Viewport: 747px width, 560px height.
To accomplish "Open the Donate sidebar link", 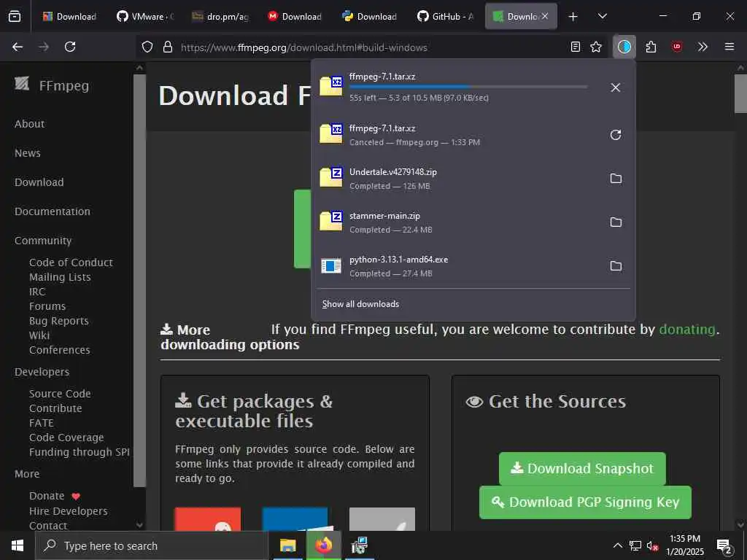I will coord(54,496).
